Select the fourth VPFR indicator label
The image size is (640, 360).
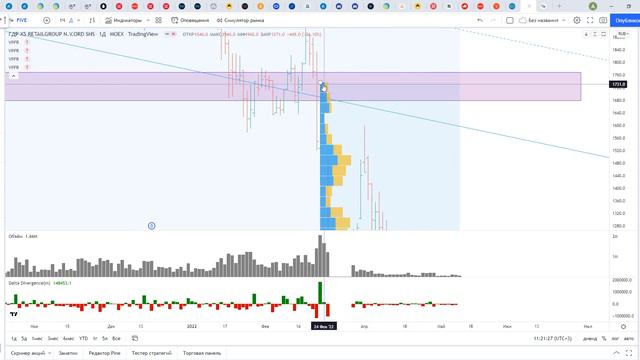coord(13,67)
